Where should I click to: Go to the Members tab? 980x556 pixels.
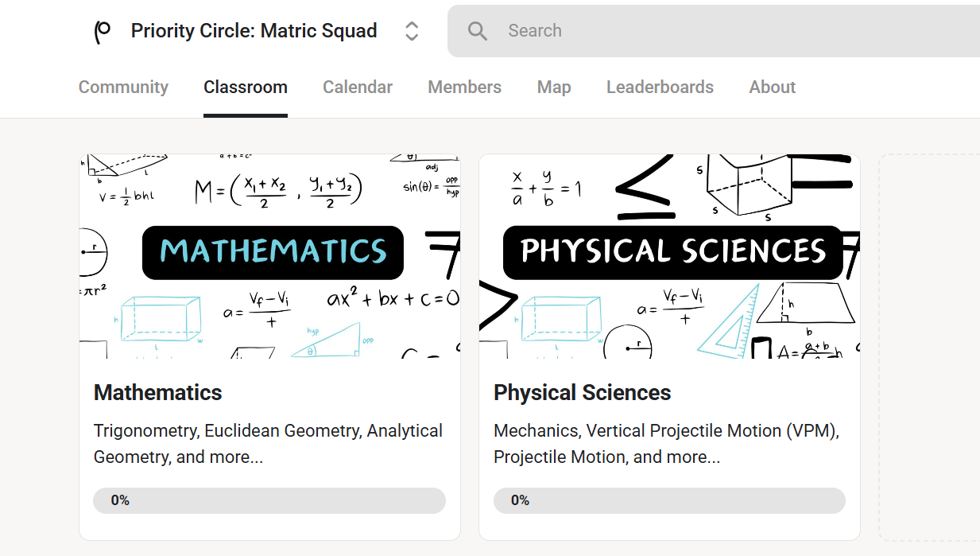tap(464, 87)
